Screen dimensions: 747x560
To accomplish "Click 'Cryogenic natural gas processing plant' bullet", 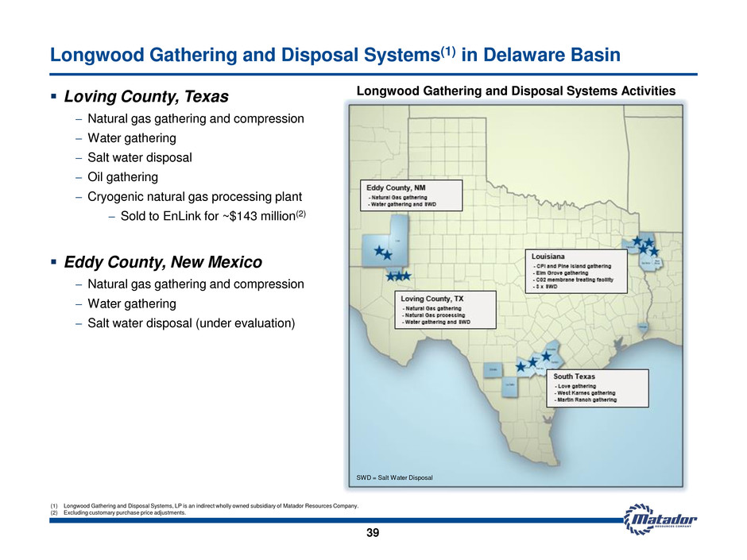I will tap(195, 197).
